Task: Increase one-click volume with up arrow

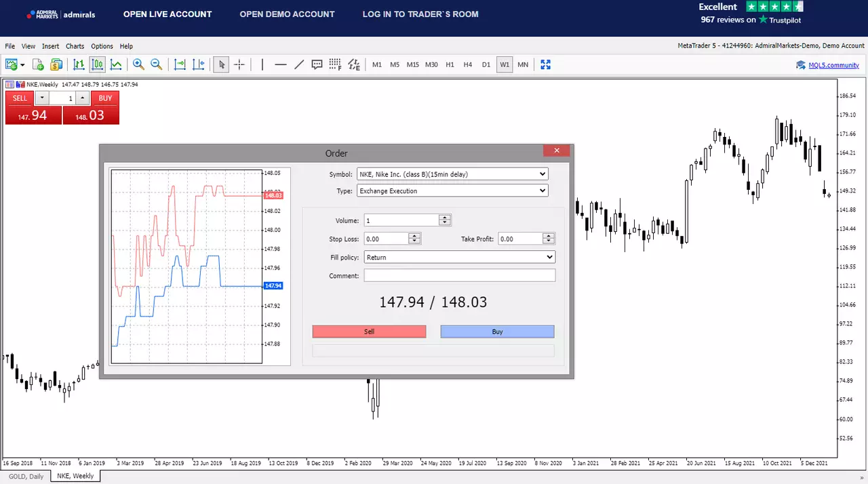Action: 83,98
